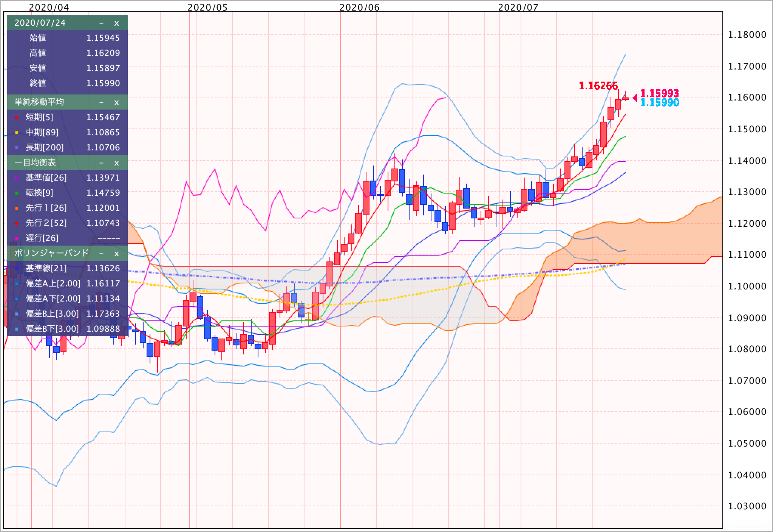Click the 転換[9] green color marker

pyautogui.click(x=17, y=193)
